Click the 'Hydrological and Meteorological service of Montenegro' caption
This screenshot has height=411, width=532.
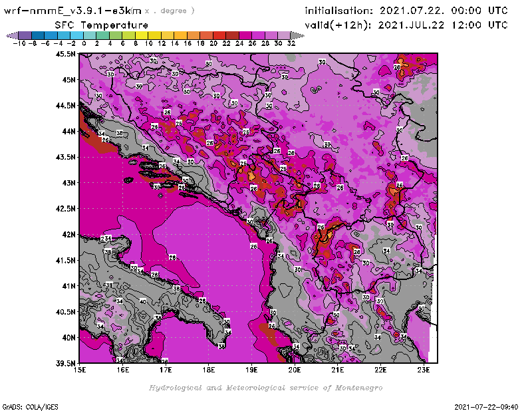265,388
